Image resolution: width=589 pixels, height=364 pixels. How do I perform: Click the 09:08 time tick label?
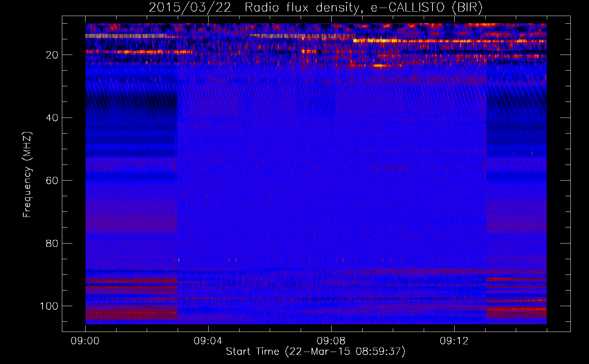point(331,341)
